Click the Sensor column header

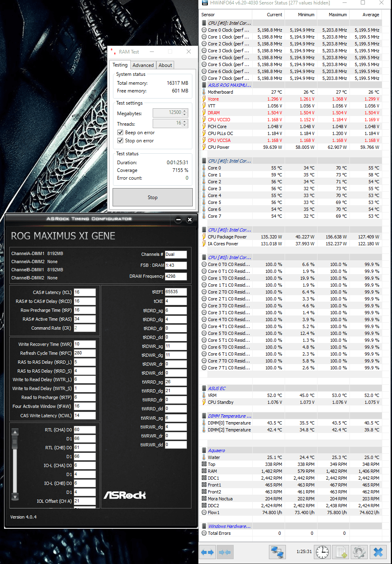click(226, 15)
